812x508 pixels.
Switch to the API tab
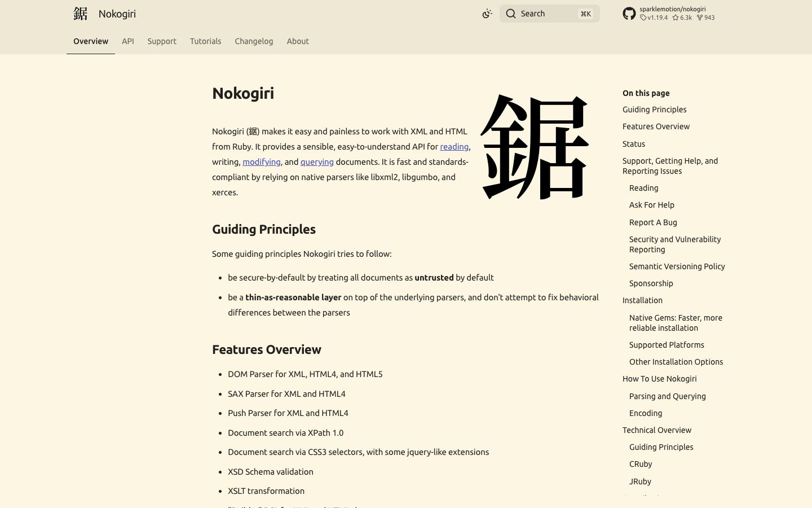[x=128, y=41]
